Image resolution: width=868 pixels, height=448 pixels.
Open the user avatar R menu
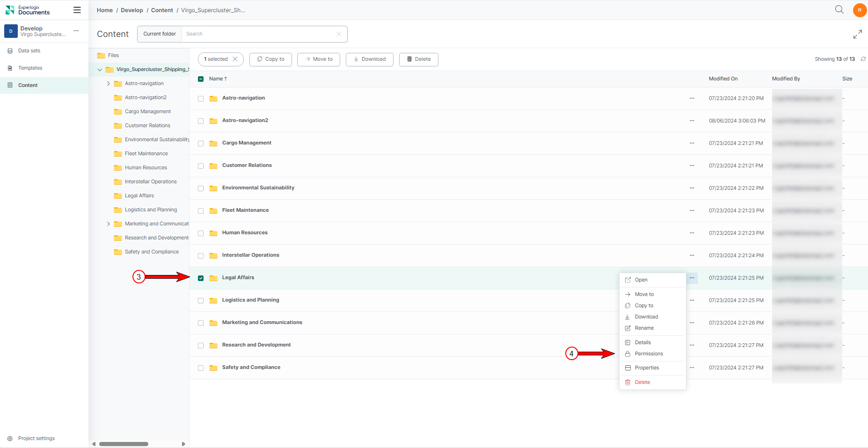(x=860, y=10)
